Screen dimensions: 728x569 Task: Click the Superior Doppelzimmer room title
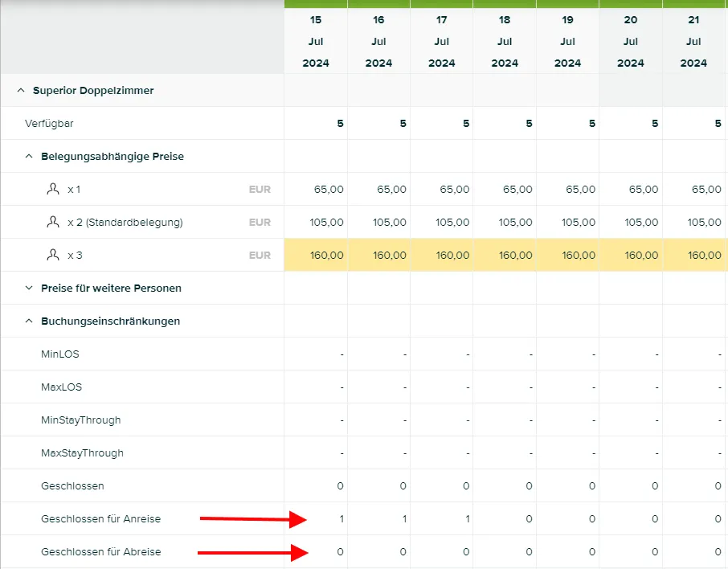[93, 90]
